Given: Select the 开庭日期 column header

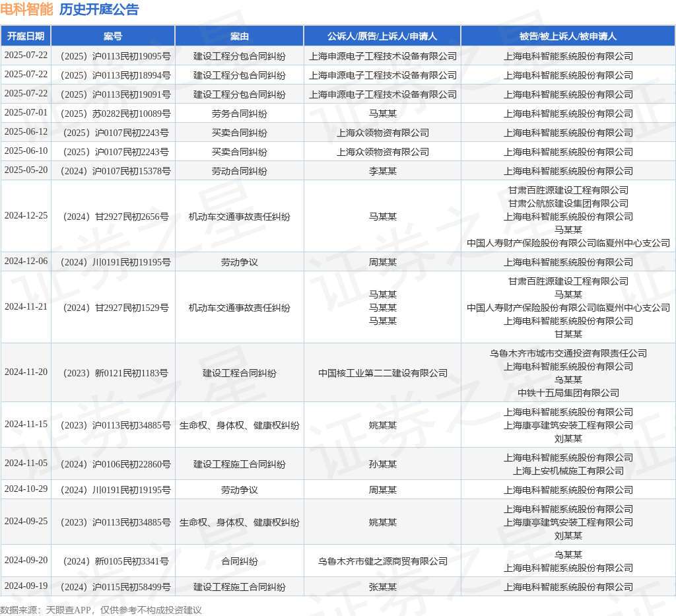Looking at the screenshot, I should tap(26, 36).
